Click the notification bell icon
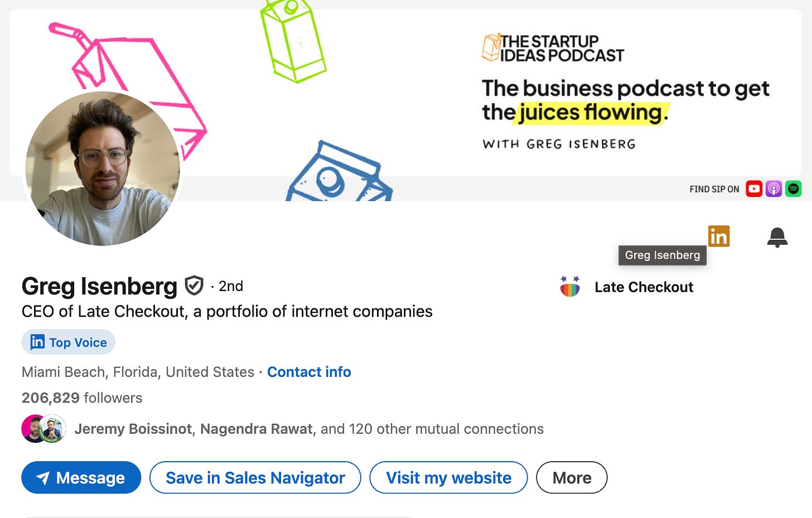This screenshot has width=812, height=518. (777, 237)
